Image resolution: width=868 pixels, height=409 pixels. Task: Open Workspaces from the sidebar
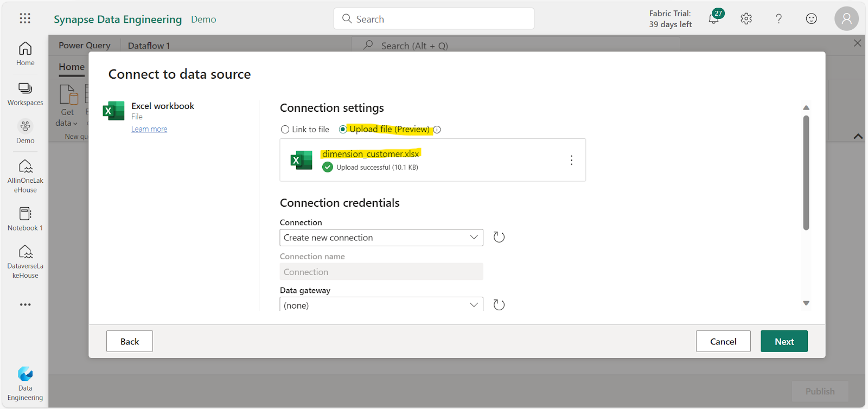click(25, 94)
